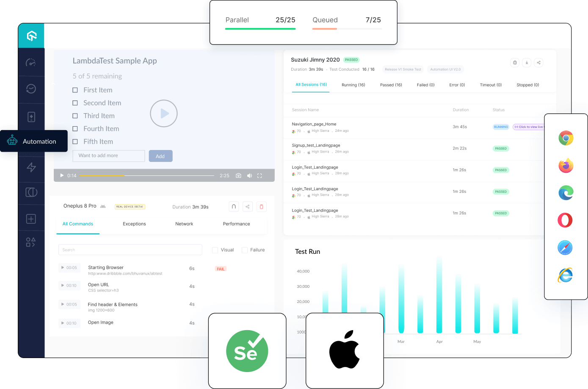This screenshot has width=588, height=389.
Task: Show the Passed (16) sessions tab
Action: 391,85
